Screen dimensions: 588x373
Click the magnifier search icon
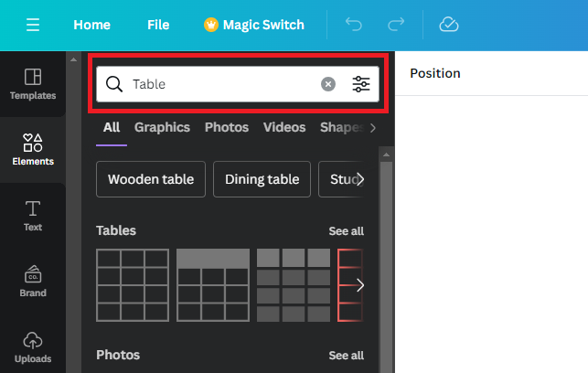pyautogui.click(x=114, y=84)
